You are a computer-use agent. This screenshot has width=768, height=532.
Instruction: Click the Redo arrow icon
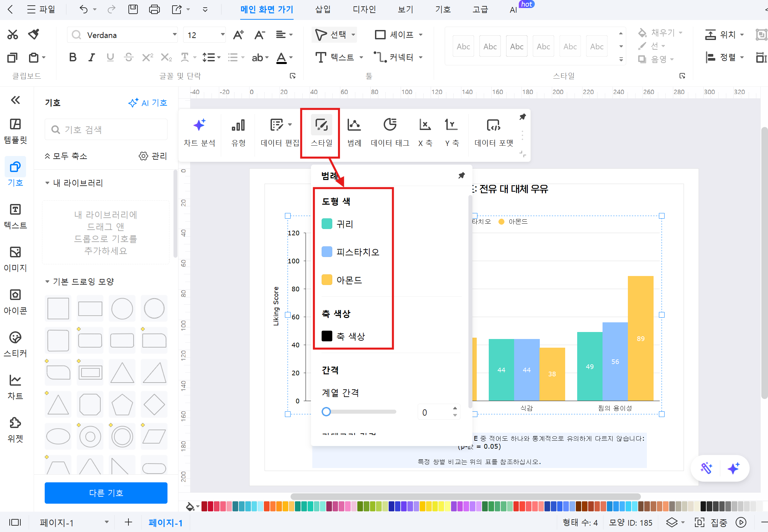coord(111,9)
